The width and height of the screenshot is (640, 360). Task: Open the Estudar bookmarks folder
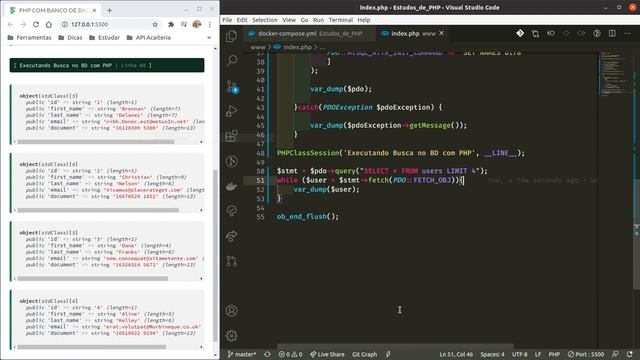[104, 38]
